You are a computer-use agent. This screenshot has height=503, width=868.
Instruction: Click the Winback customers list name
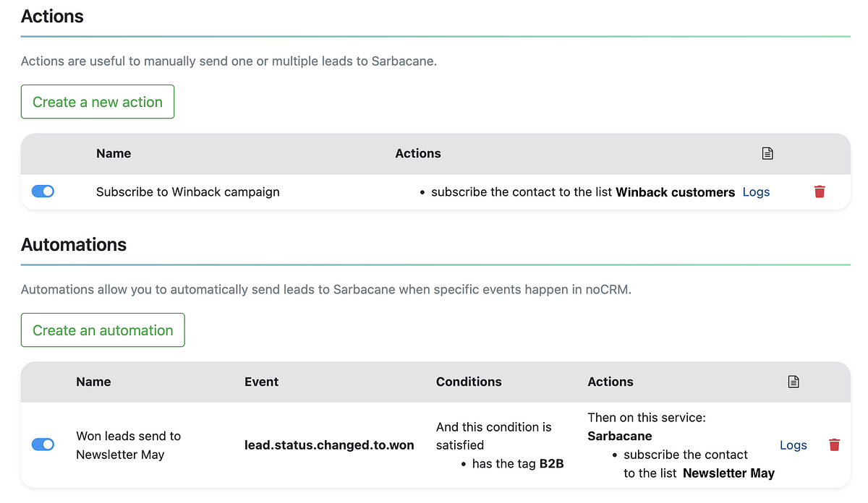tap(675, 192)
